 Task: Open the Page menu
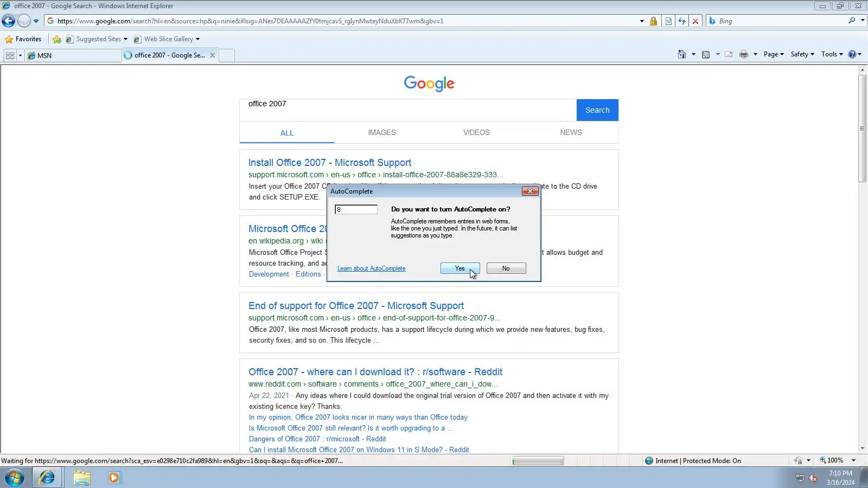774,54
